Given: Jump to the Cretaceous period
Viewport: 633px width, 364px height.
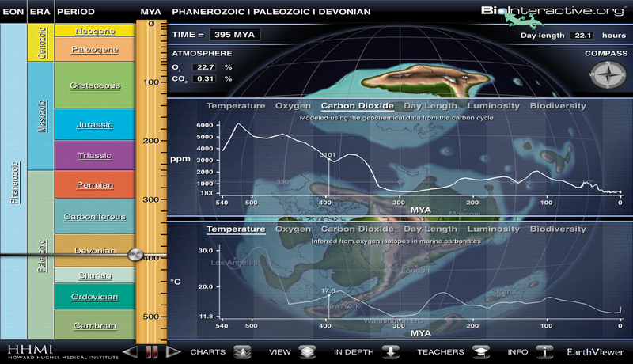Looking at the screenshot, I should tap(95, 85).
